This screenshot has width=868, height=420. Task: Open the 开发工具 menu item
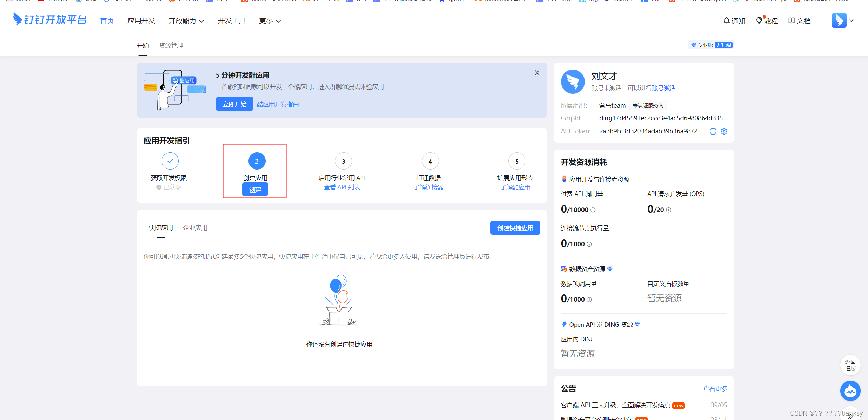tap(232, 21)
